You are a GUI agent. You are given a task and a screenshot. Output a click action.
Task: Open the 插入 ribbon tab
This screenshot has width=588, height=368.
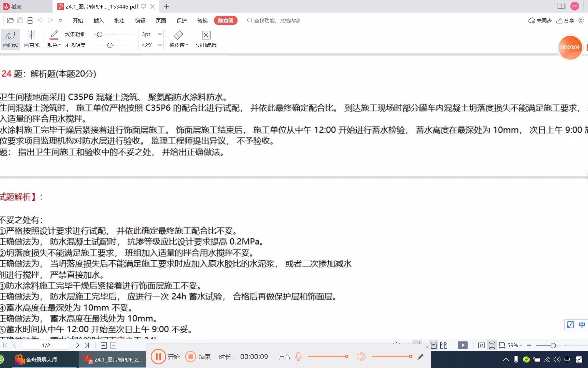(98, 20)
